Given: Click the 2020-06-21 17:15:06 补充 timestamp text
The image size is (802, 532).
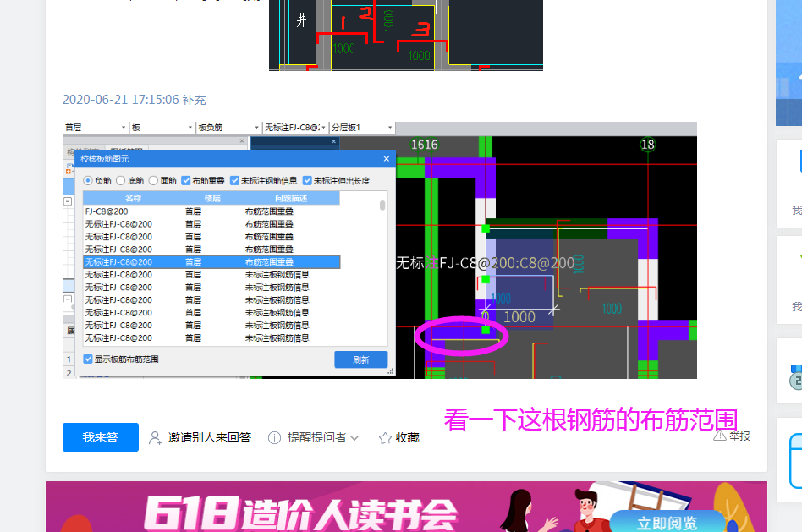Looking at the screenshot, I should (134, 100).
